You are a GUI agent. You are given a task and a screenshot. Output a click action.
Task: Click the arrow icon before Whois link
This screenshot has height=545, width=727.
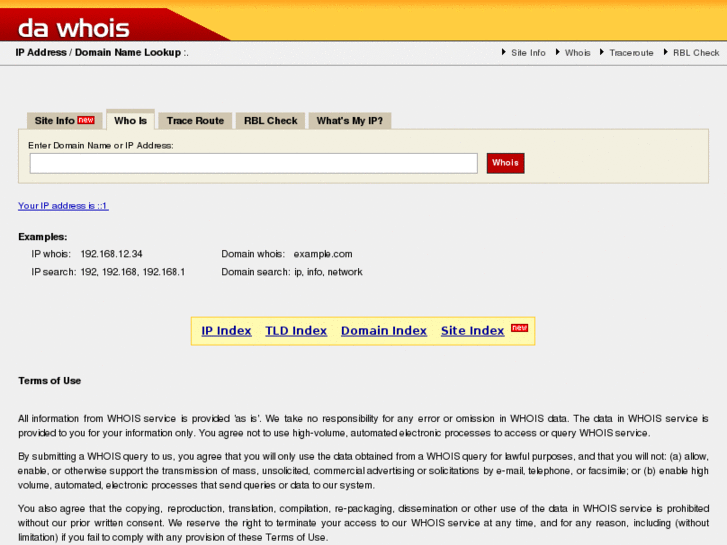click(x=557, y=52)
